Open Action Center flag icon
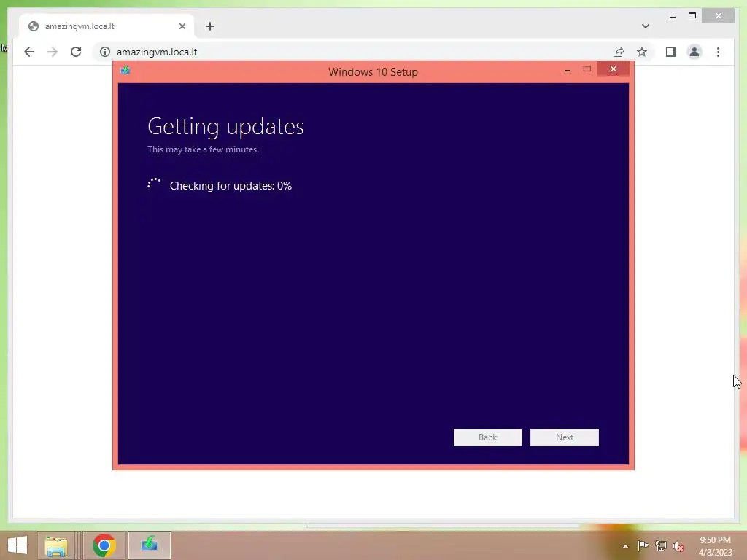The width and height of the screenshot is (747, 560). (x=643, y=545)
